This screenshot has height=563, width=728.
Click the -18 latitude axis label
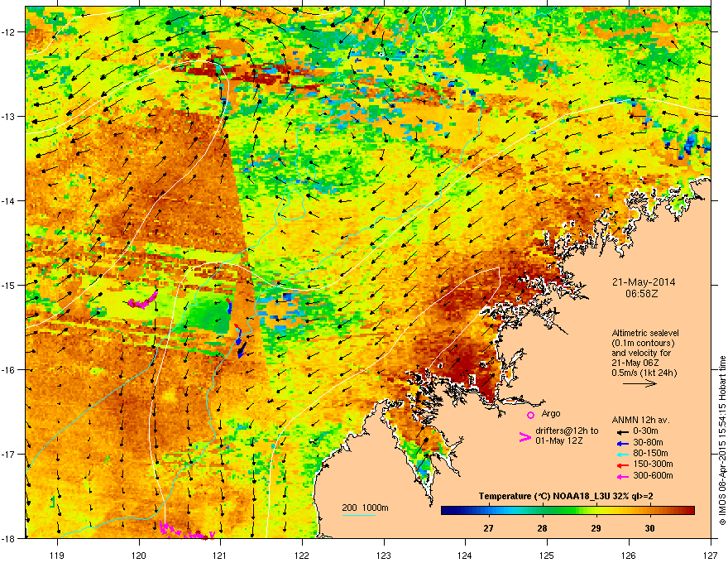[8, 538]
